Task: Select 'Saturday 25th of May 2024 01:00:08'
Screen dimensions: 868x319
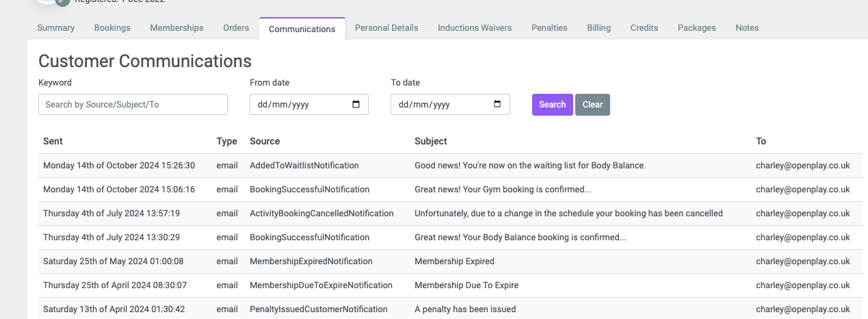Action: (x=113, y=261)
